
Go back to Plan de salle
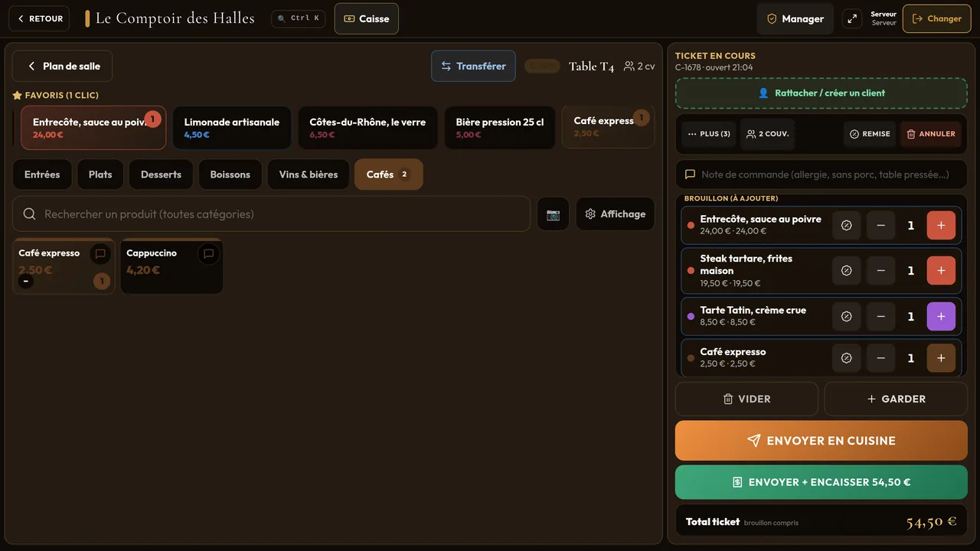62,66
